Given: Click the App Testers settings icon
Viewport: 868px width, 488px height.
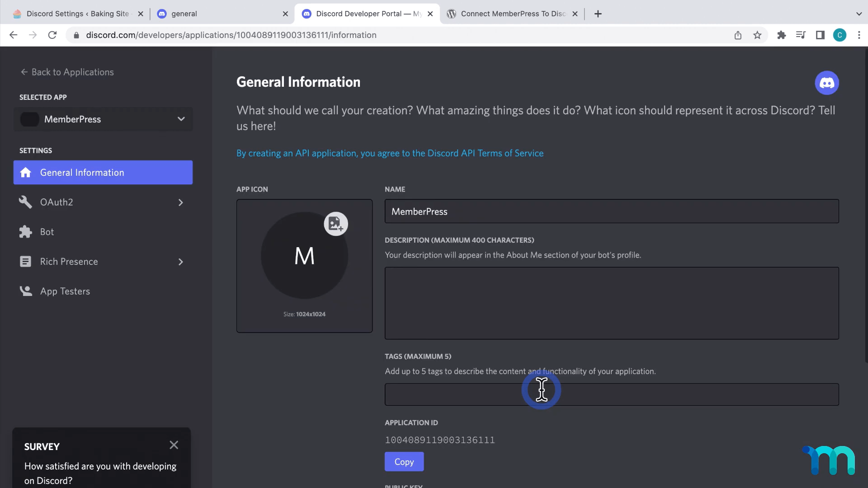Looking at the screenshot, I should (x=25, y=291).
